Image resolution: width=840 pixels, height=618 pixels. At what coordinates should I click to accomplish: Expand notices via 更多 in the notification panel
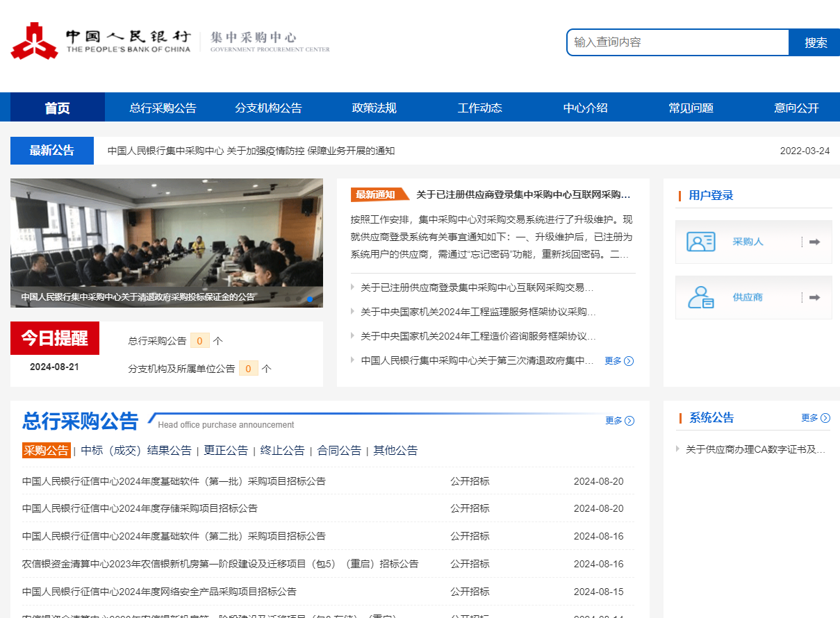tap(613, 361)
